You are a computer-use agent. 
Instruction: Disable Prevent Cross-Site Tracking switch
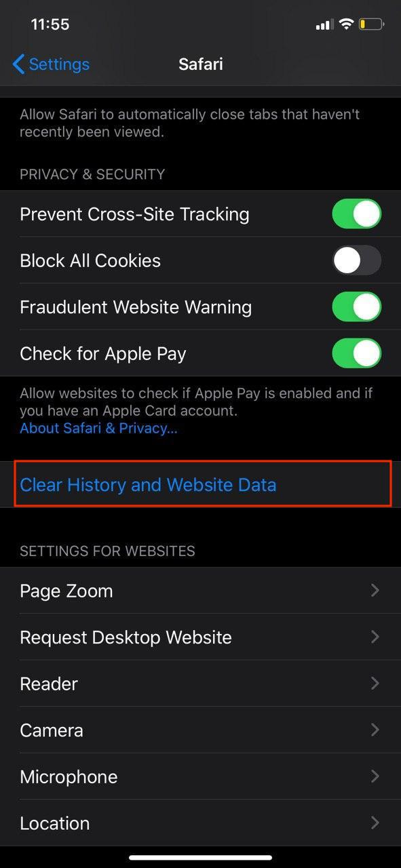click(357, 214)
